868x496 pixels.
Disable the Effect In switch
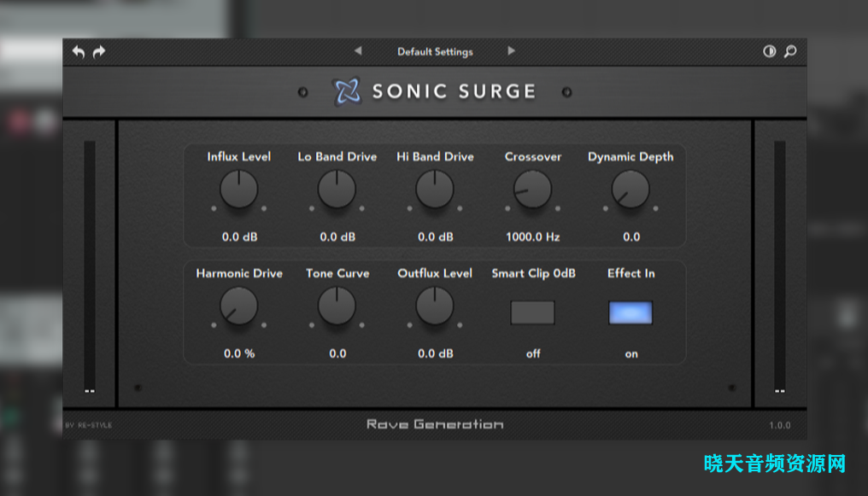[630, 312]
